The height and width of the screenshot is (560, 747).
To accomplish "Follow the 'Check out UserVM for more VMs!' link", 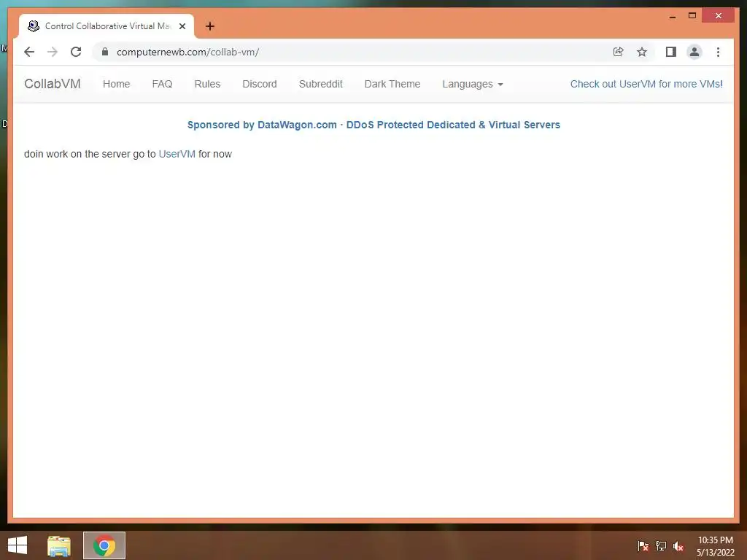I will click(646, 84).
